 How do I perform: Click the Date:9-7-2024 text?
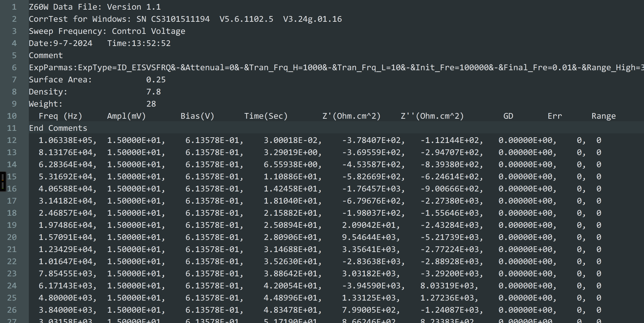pyautogui.click(x=60, y=43)
